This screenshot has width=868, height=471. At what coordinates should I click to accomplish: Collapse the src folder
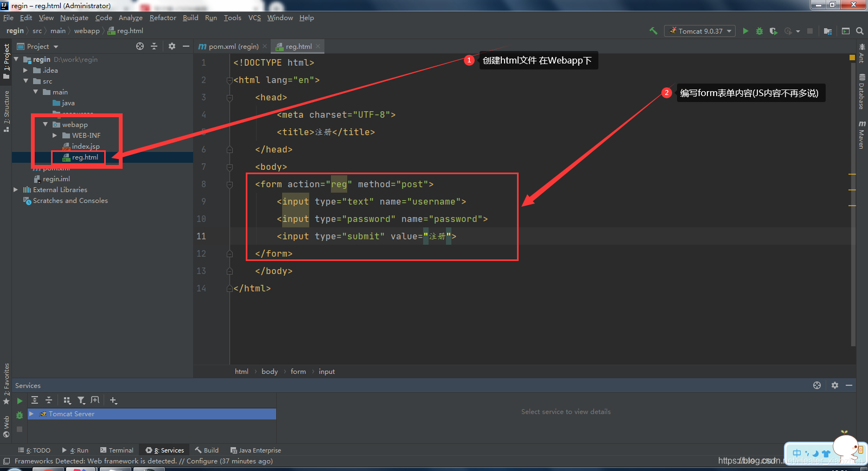[25, 81]
